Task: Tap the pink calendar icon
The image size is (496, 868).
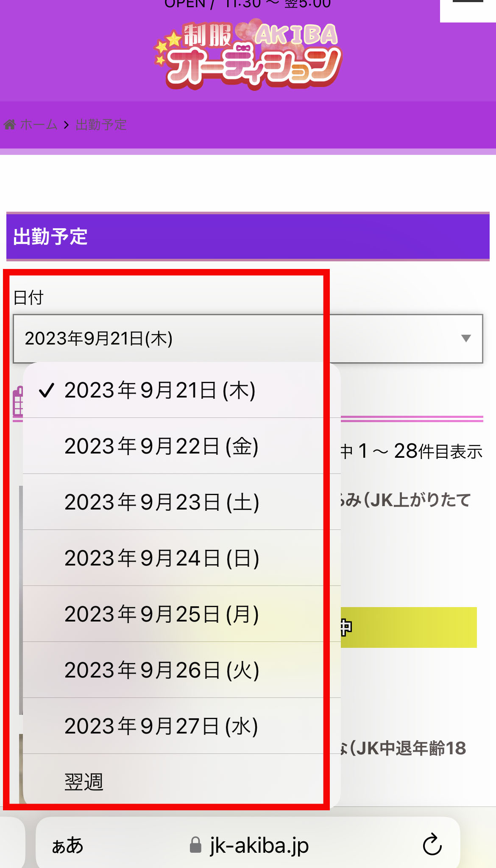Action: [18, 403]
